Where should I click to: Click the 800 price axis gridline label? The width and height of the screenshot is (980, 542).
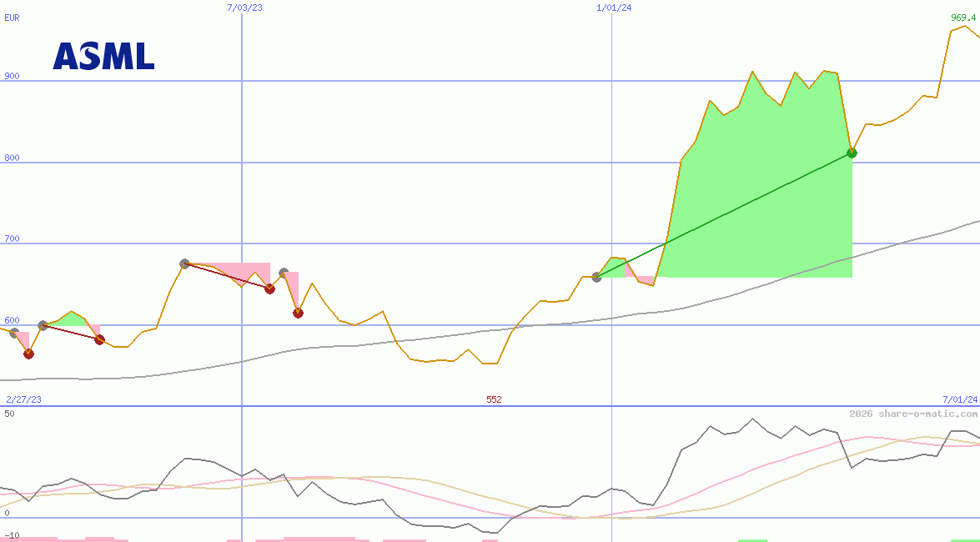click(x=12, y=157)
